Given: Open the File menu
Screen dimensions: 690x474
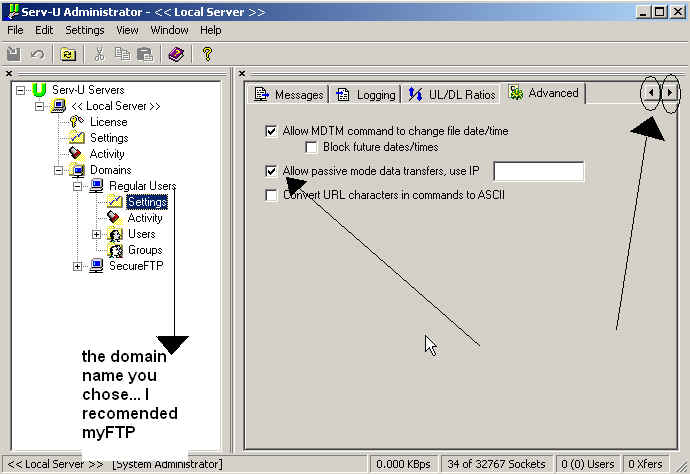Looking at the screenshot, I should pos(15,30).
